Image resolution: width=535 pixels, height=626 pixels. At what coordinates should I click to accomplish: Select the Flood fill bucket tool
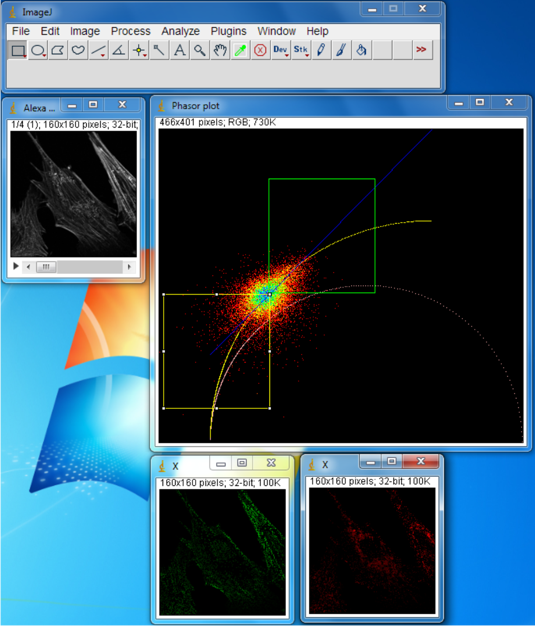[361, 50]
